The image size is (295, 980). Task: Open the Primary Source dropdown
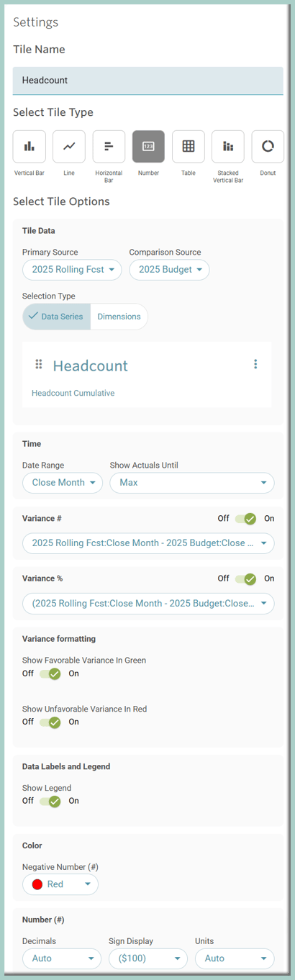(x=72, y=270)
